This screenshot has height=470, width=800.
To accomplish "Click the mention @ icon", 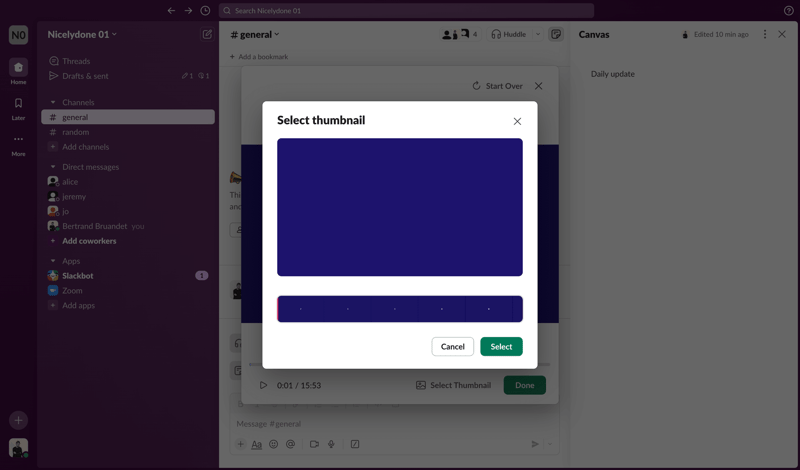I will 290,444.
